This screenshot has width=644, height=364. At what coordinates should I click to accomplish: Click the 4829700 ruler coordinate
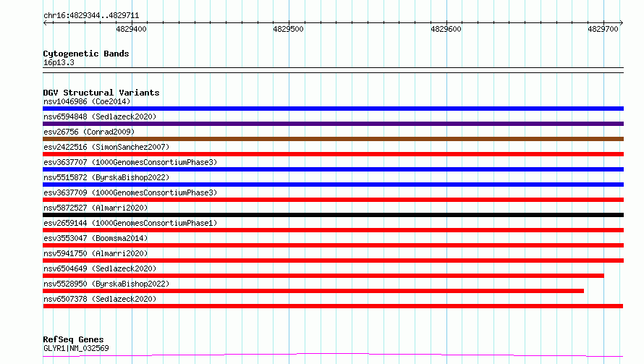(x=603, y=29)
